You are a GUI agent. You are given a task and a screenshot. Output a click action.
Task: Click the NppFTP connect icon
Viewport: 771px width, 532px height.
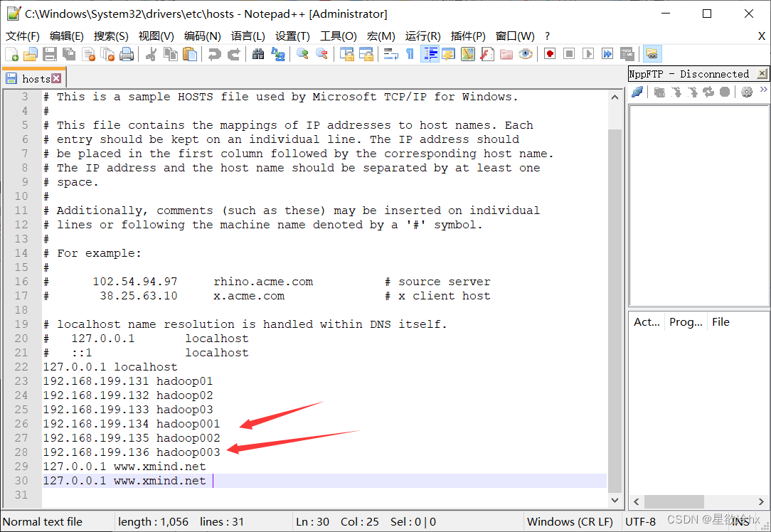pos(637,92)
